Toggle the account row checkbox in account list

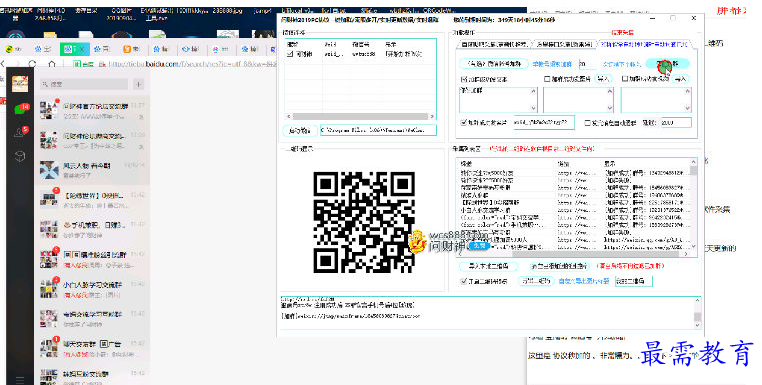[x=290, y=54]
